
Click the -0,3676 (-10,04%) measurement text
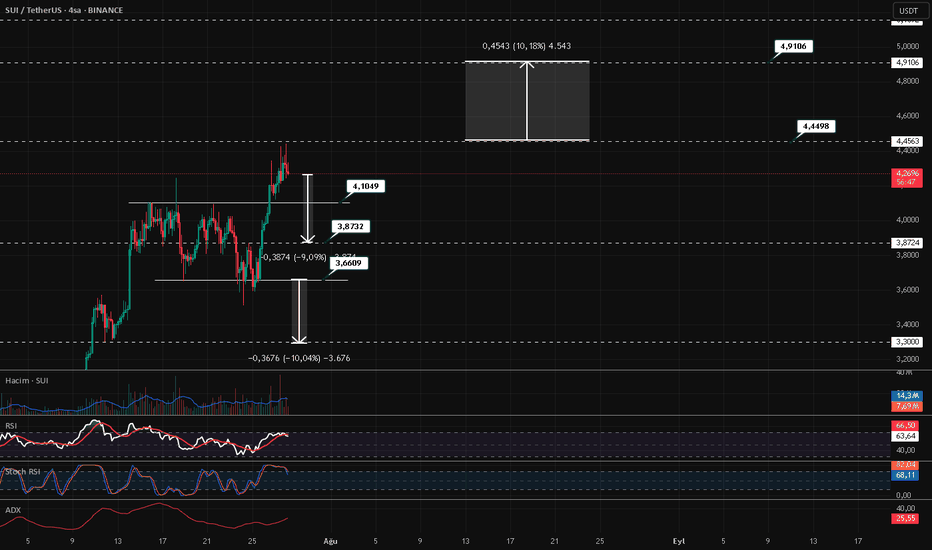(x=299, y=358)
